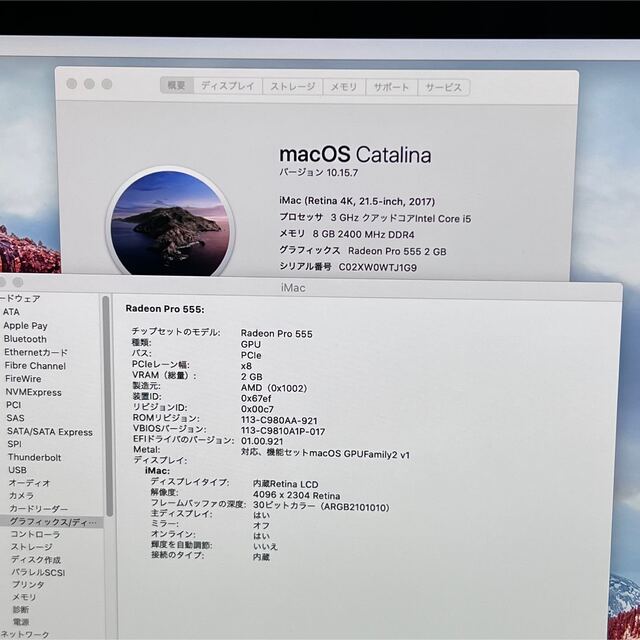Viewport: 640px width, 640px height.
Task: Open the ディスプレイ tab
Action: pos(228,86)
